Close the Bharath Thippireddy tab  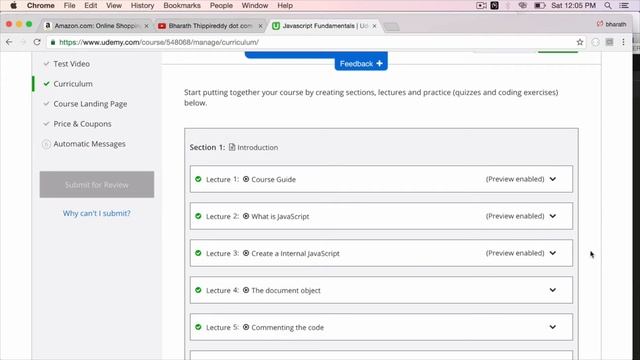tap(260, 26)
